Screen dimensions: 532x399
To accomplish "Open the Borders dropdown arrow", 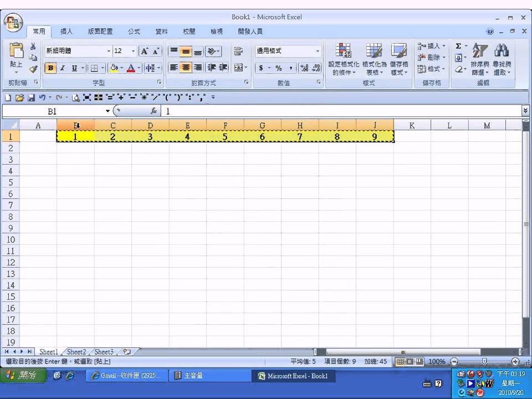I will pyautogui.click(x=103, y=68).
